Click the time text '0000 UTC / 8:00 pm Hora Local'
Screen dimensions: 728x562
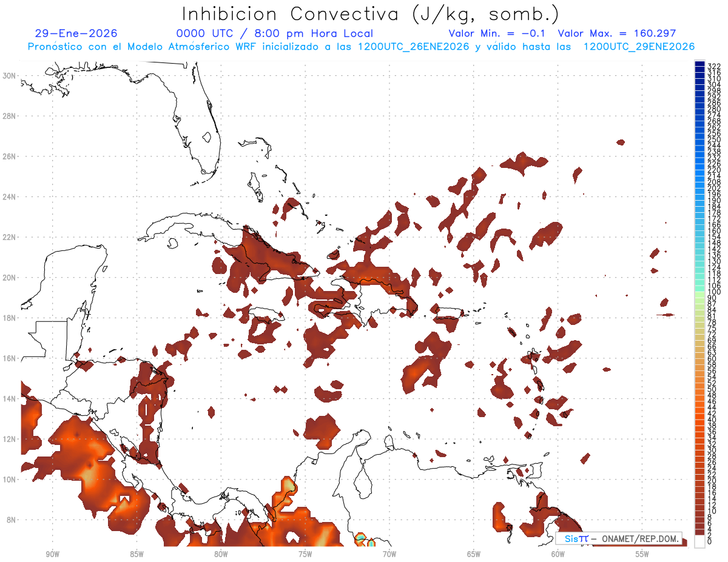[275, 33]
